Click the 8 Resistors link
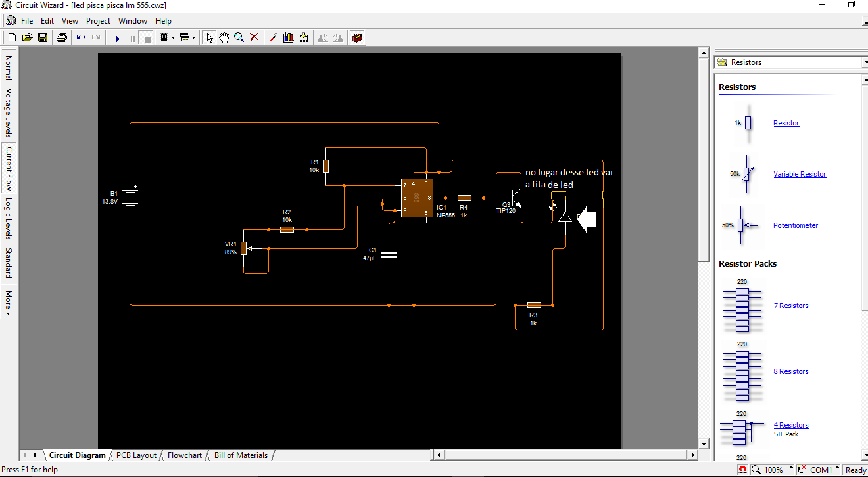This screenshot has height=477, width=868. (791, 372)
